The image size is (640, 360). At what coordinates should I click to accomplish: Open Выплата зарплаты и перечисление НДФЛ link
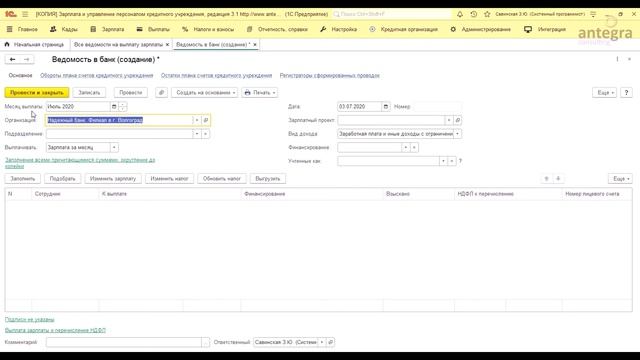click(55, 330)
